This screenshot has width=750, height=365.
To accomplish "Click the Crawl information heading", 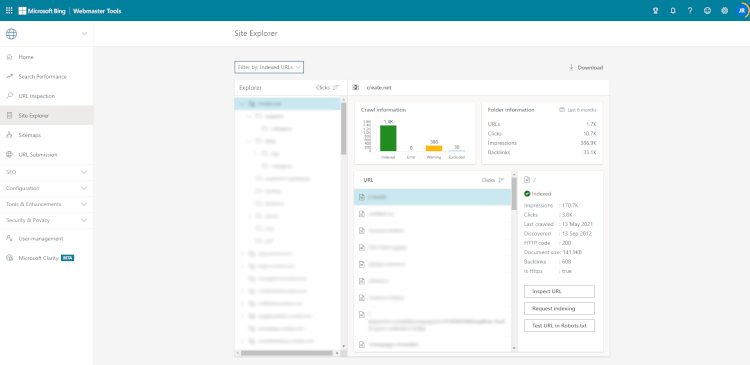I will (x=384, y=110).
